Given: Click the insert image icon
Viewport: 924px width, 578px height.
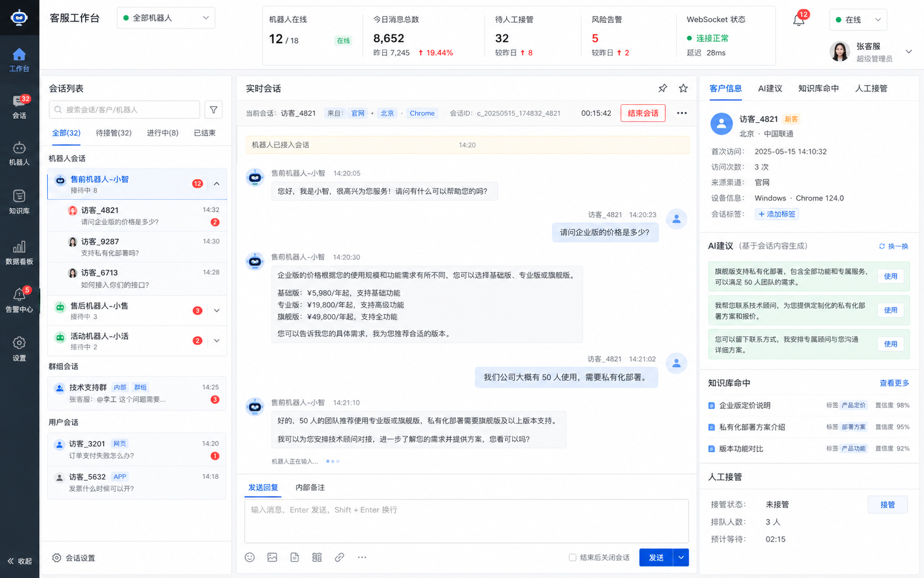Looking at the screenshot, I should [x=272, y=558].
